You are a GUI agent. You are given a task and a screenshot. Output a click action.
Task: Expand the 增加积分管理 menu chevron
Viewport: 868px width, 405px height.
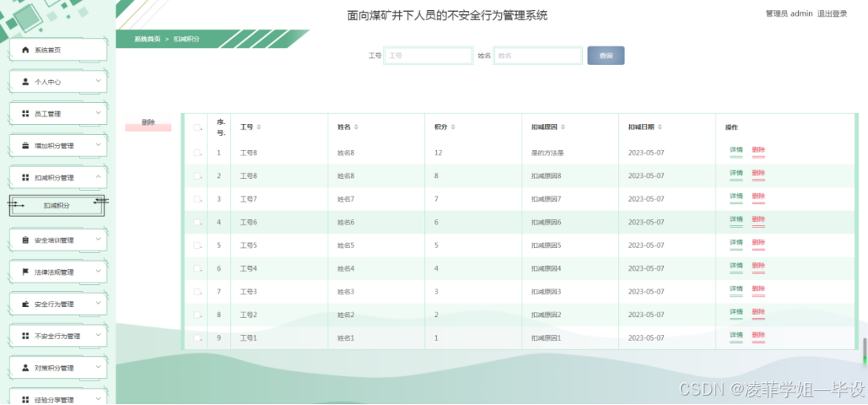click(98, 145)
